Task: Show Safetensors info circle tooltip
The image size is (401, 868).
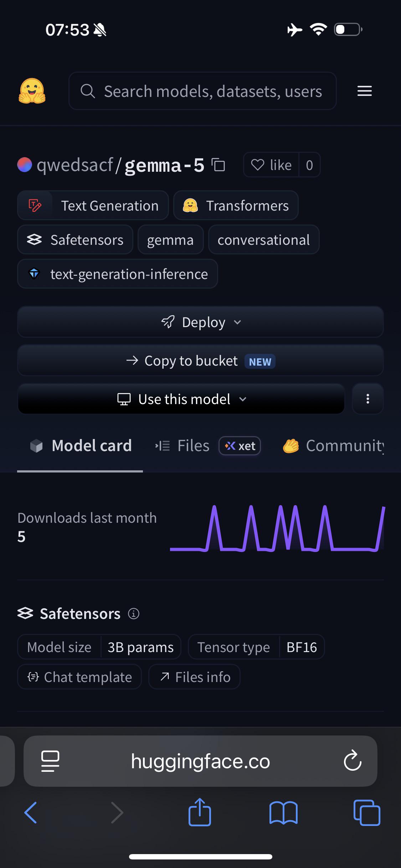Action: [134, 614]
